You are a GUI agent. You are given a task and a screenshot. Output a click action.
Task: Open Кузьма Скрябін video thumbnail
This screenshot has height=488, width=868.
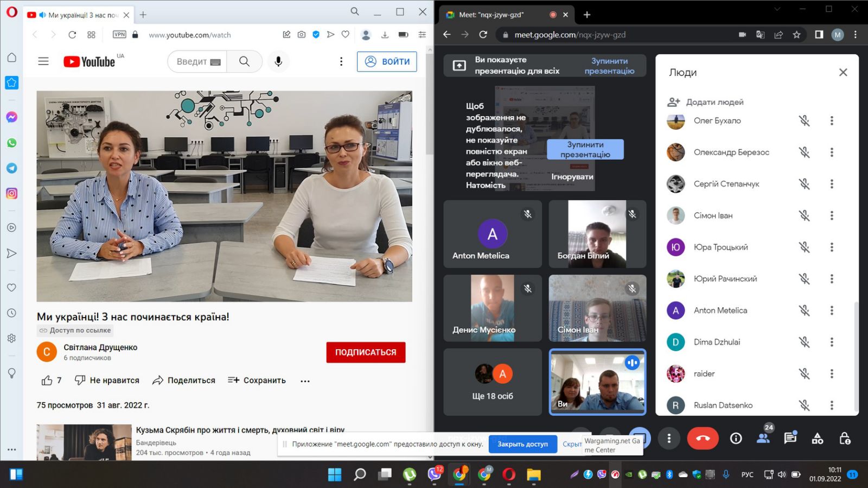pyautogui.click(x=84, y=442)
